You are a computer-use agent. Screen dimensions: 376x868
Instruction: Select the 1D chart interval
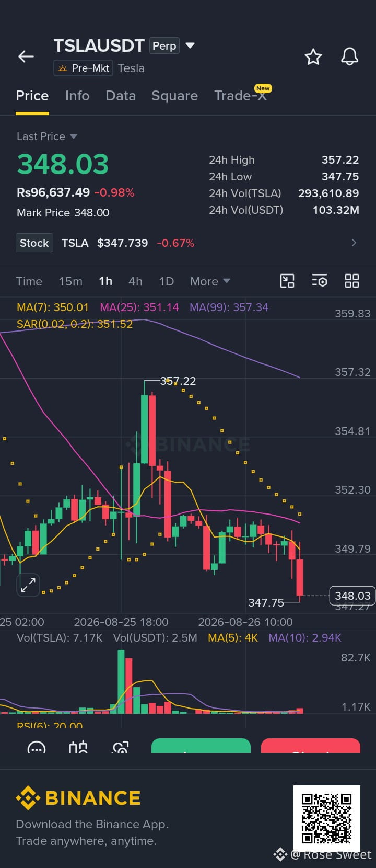(x=166, y=281)
